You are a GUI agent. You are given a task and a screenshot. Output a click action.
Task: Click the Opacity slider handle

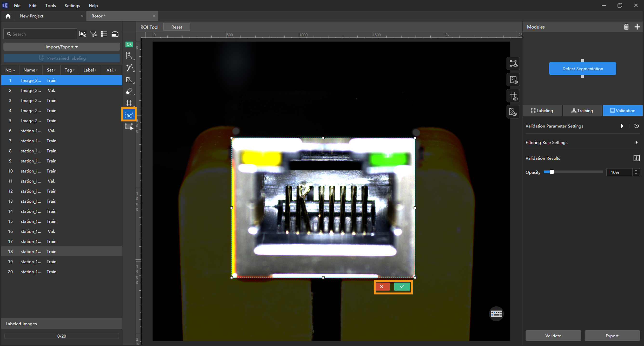click(x=552, y=172)
